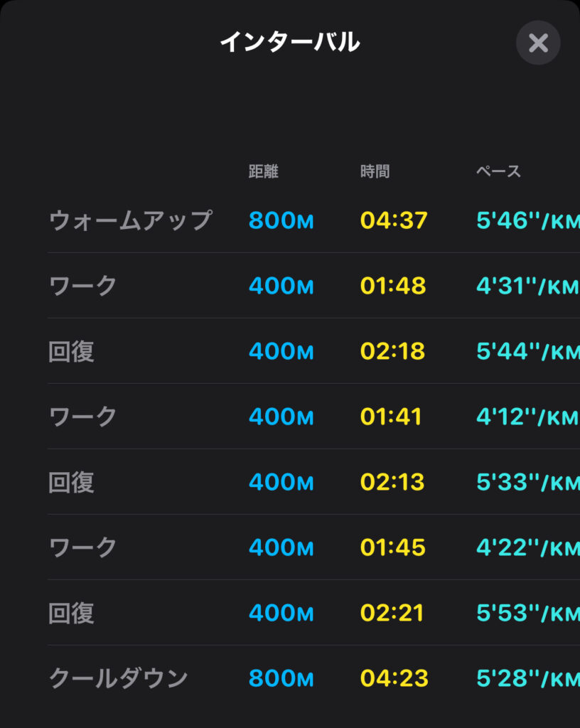Tap the 距離 column header
Viewport: 580px width, 728px height.
click(x=263, y=171)
